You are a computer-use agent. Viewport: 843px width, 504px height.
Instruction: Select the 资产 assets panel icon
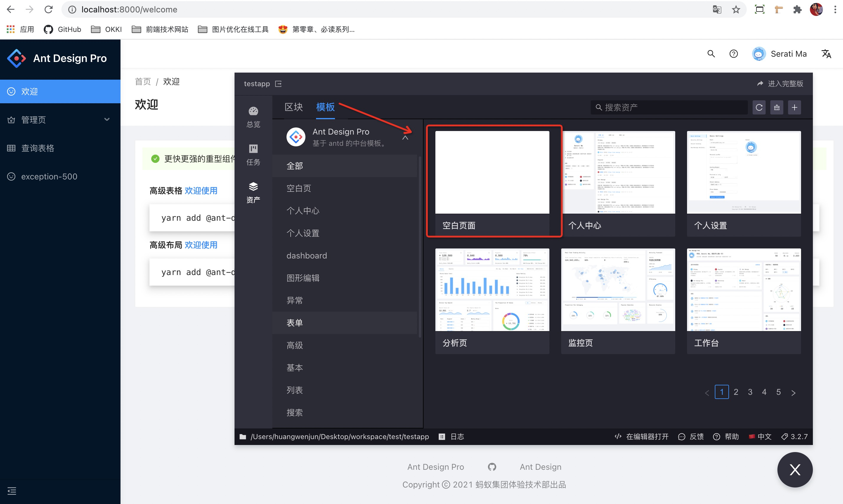click(x=253, y=191)
